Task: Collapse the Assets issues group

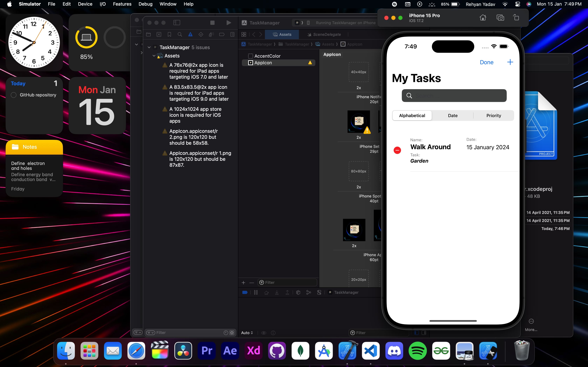Action: (x=154, y=56)
